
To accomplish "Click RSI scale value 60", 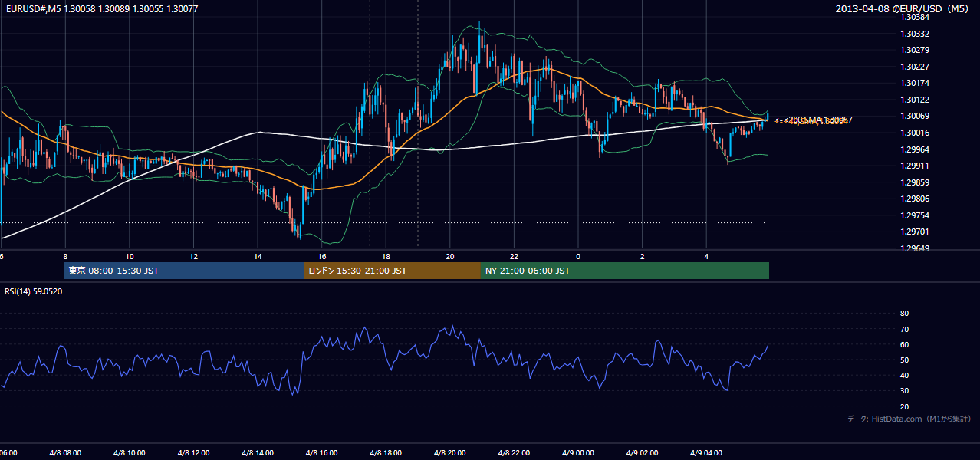I will coord(904,344).
